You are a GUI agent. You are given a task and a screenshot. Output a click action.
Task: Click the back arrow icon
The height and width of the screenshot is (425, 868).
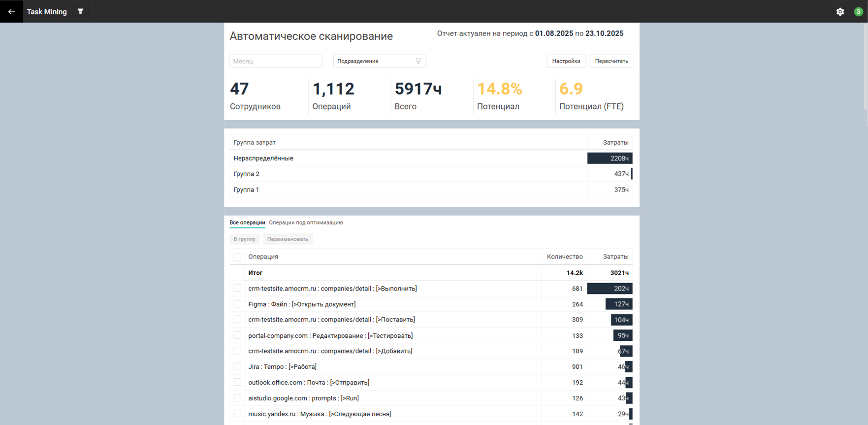click(x=11, y=11)
